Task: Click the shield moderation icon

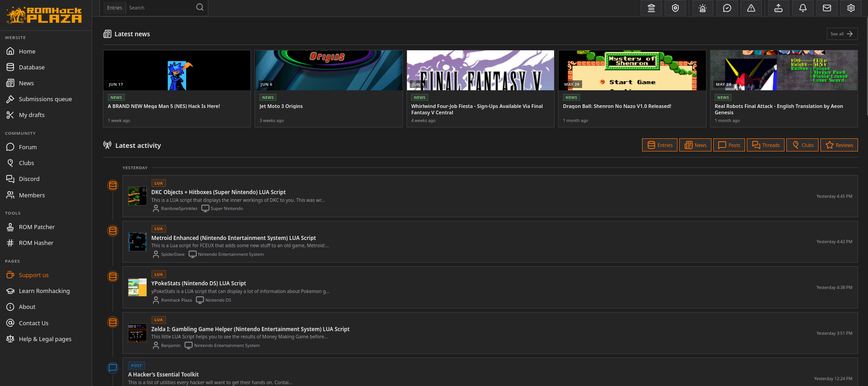Action: click(675, 8)
